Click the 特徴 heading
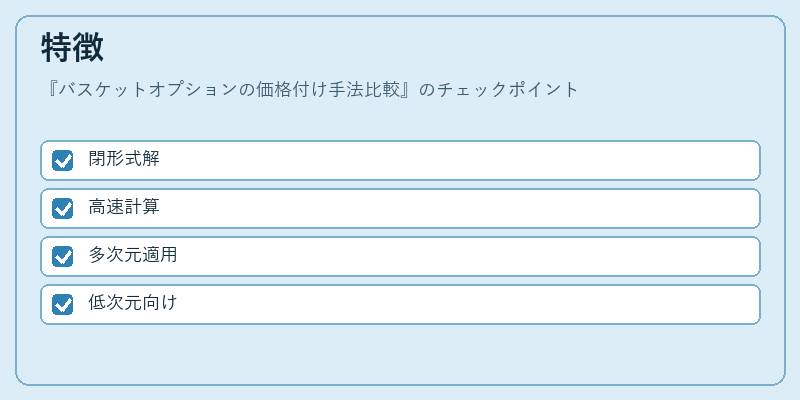 tap(72, 48)
